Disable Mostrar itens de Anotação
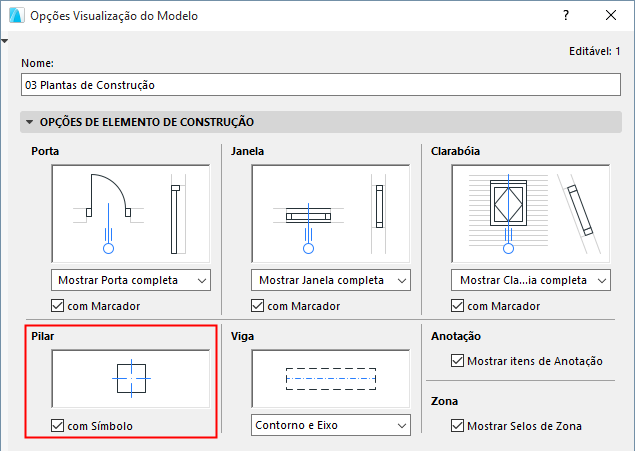Image resolution: width=635 pixels, height=451 pixels. click(458, 361)
